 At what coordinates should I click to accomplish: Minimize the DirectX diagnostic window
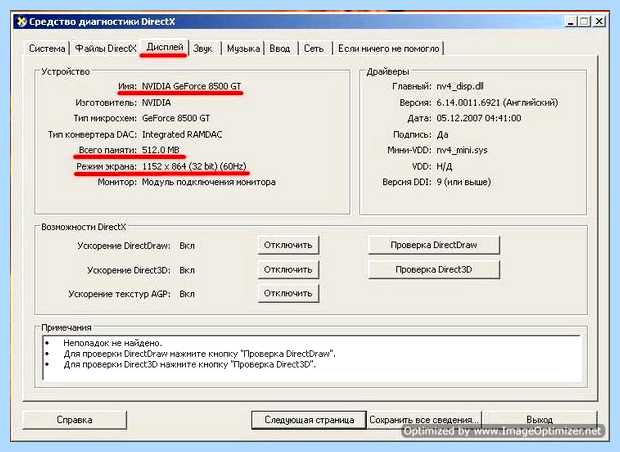(x=570, y=21)
